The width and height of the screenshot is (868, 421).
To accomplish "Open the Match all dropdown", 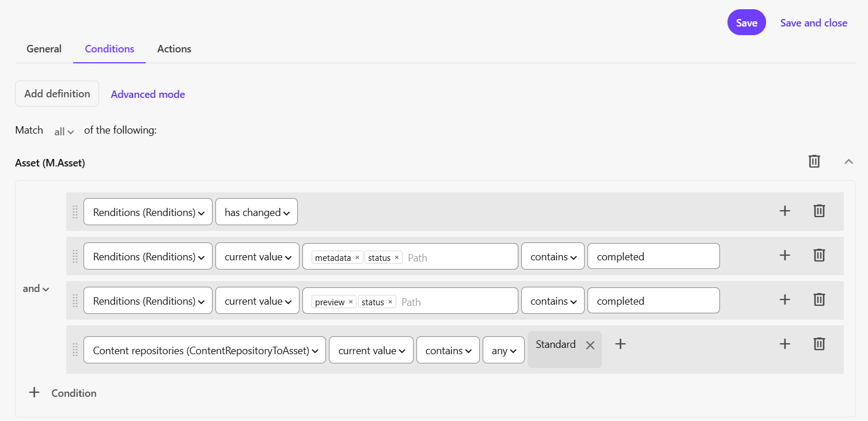I will [64, 131].
